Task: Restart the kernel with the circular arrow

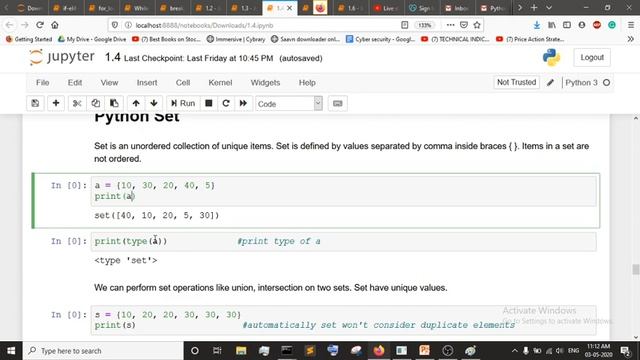Action: click(x=226, y=103)
